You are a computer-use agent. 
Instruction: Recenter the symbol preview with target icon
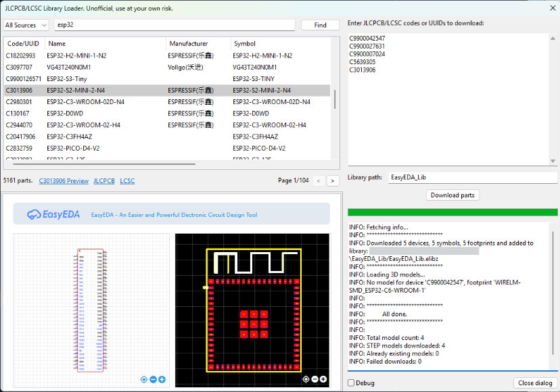pyautogui.click(x=144, y=380)
